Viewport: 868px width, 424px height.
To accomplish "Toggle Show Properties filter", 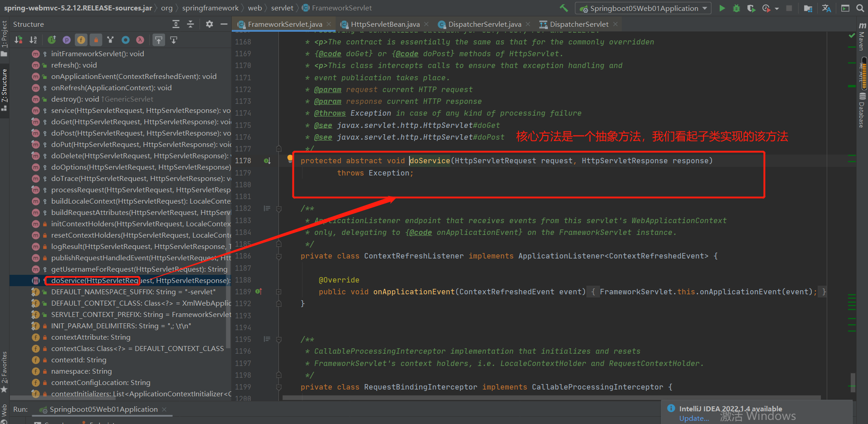I will [x=67, y=40].
